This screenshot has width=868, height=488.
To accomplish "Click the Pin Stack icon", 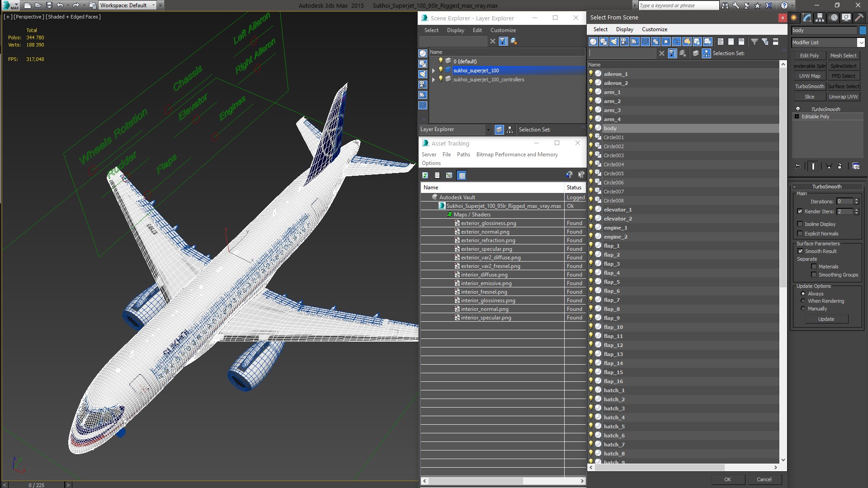I will (797, 166).
